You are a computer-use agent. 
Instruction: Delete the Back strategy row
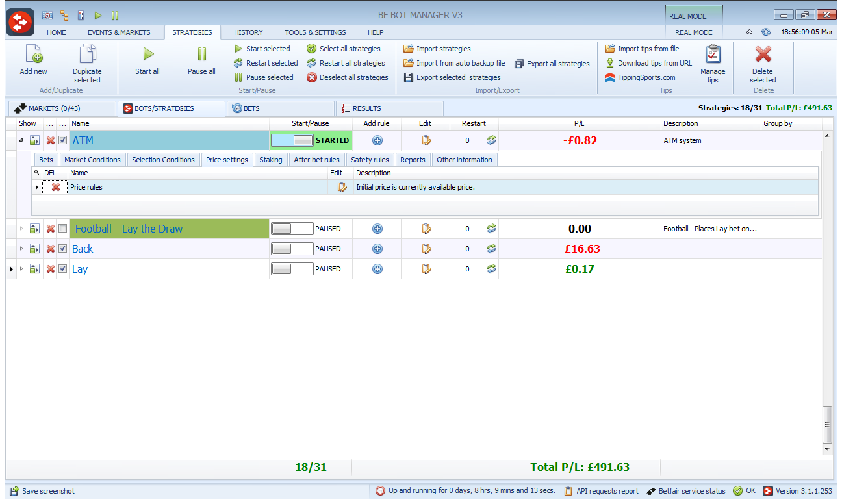pos(50,249)
